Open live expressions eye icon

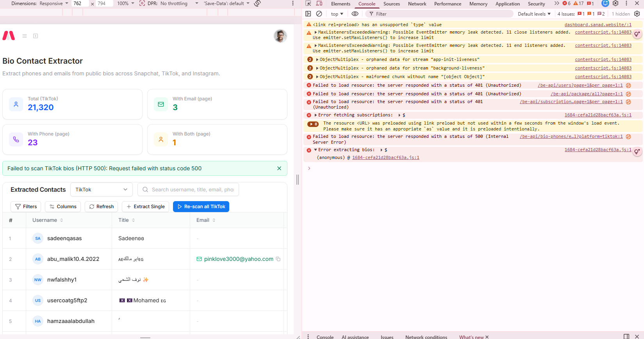355,14
